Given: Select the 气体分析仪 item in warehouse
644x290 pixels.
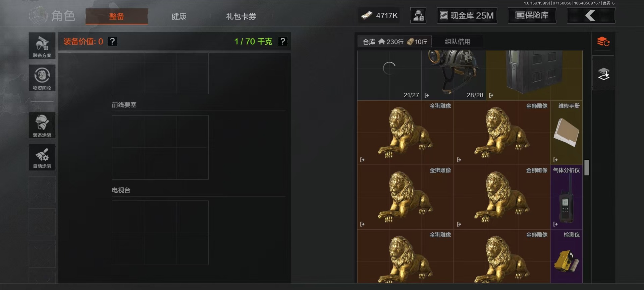Looking at the screenshot, I should click(567, 197).
